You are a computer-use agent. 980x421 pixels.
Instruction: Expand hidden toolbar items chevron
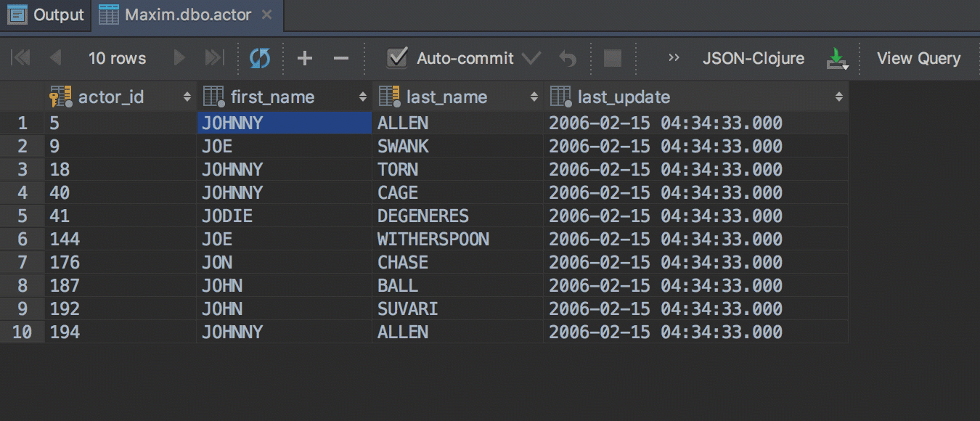[674, 58]
